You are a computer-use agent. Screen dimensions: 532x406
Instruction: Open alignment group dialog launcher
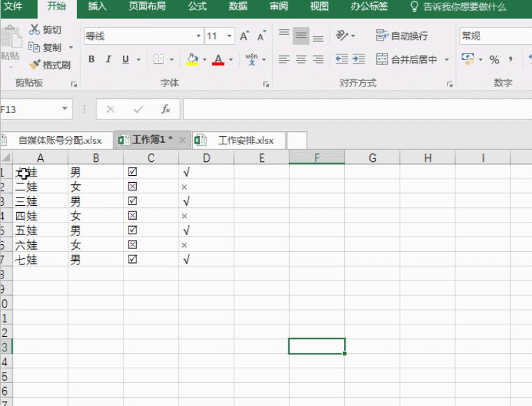click(x=450, y=84)
